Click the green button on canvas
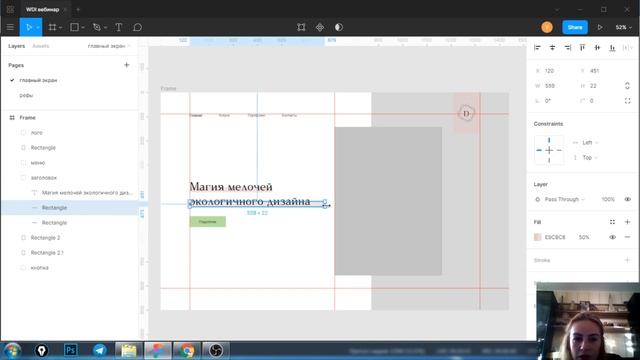This screenshot has width=640, height=360. click(x=207, y=222)
